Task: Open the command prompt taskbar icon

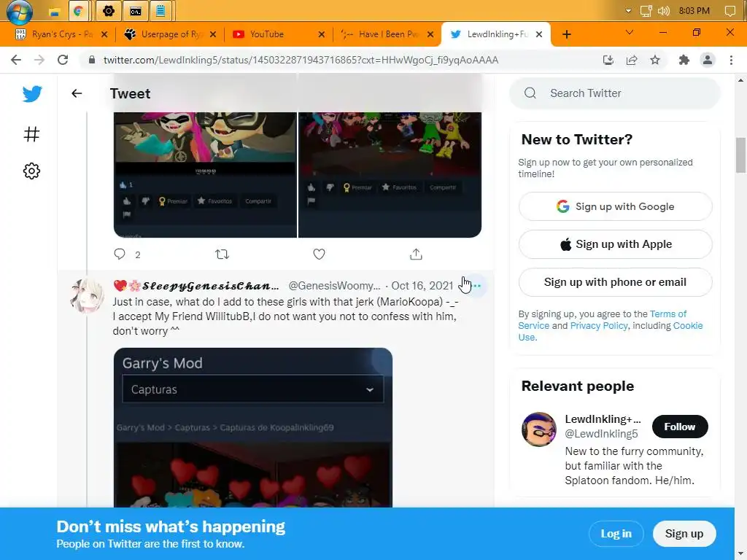Action: (136, 12)
